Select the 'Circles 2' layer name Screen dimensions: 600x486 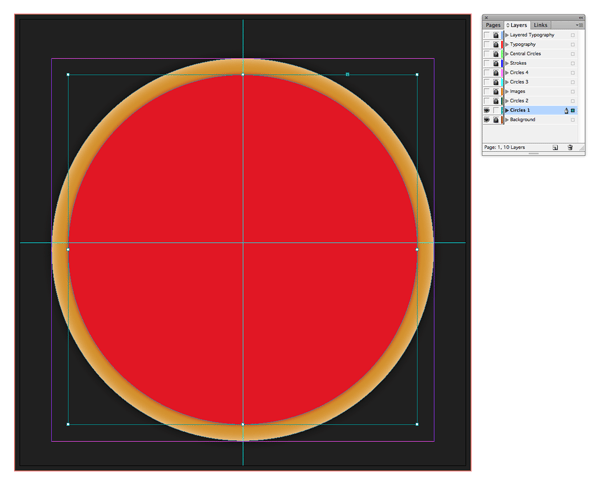coord(519,101)
